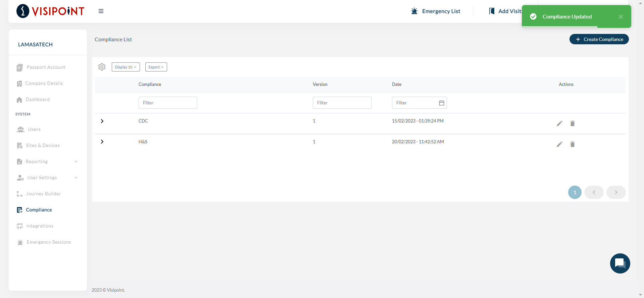Click the hamburger menu icon
The width and height of the screenshot is (644, 298).
(101, 11)
